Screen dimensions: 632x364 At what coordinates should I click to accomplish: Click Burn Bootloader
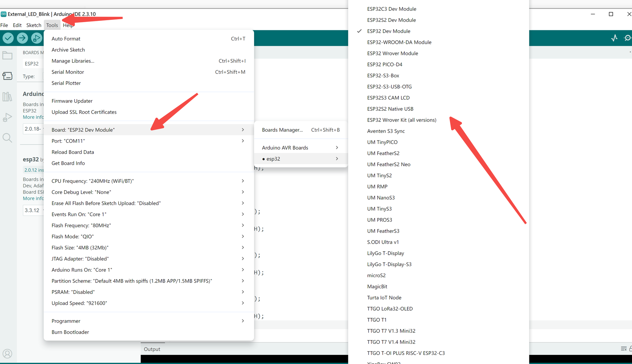click(149, 332)
